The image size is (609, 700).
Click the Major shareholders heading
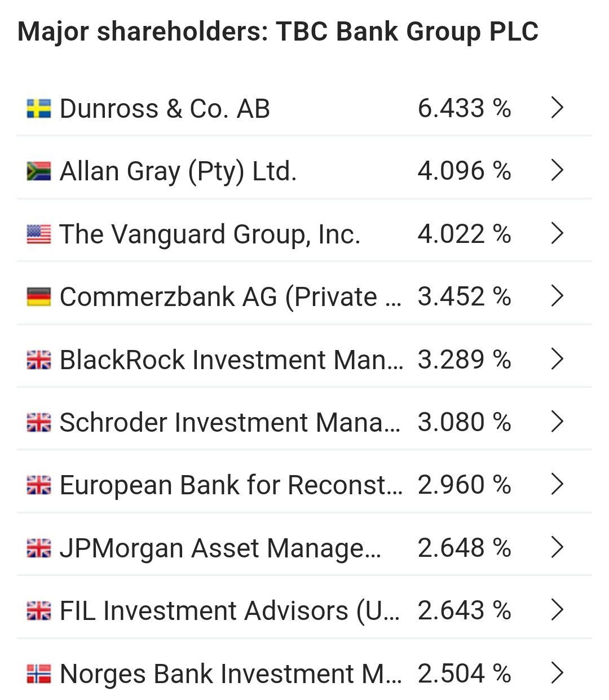(278, 32)
